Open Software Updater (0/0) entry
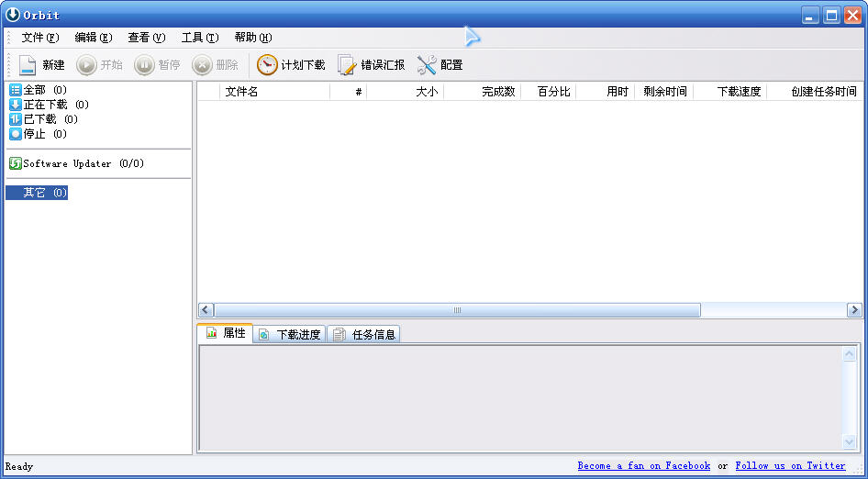 point(76,163)
